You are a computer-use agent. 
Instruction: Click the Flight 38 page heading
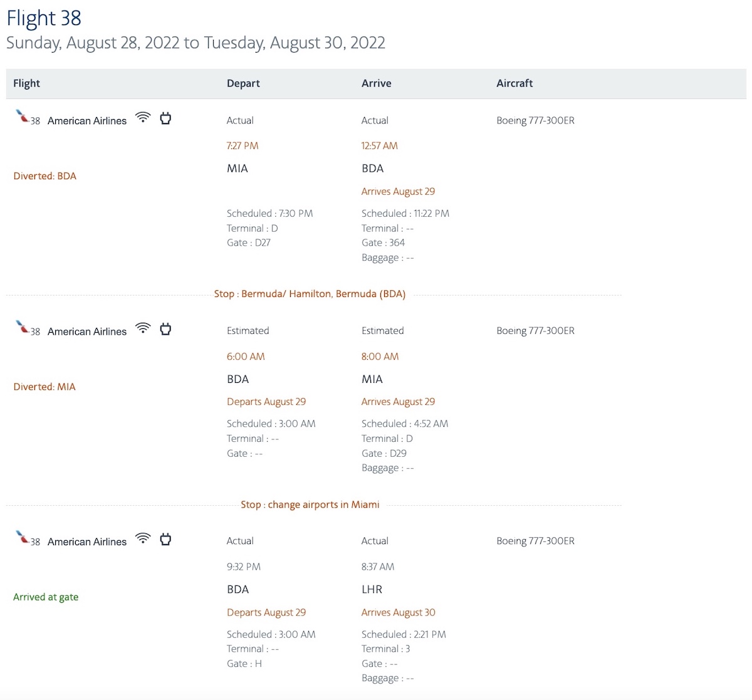44,18
